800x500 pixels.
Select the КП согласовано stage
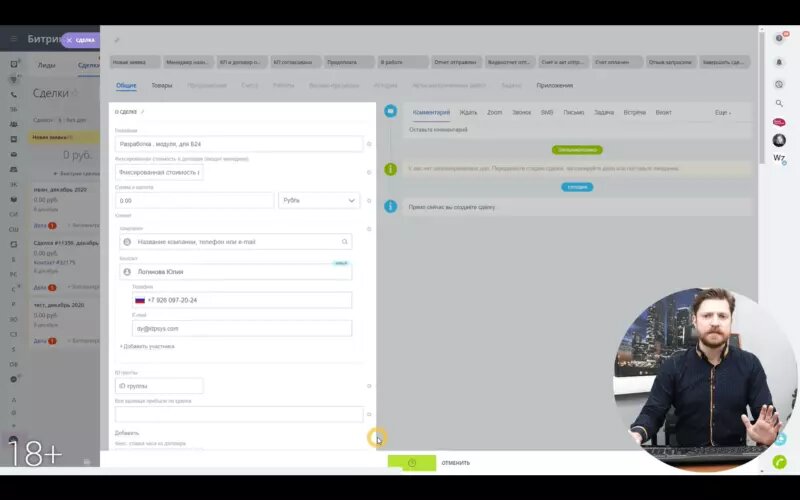(296, 62)
